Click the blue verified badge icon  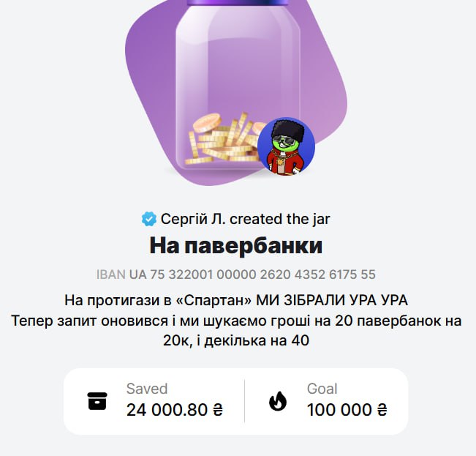click(x=148, y=219)
